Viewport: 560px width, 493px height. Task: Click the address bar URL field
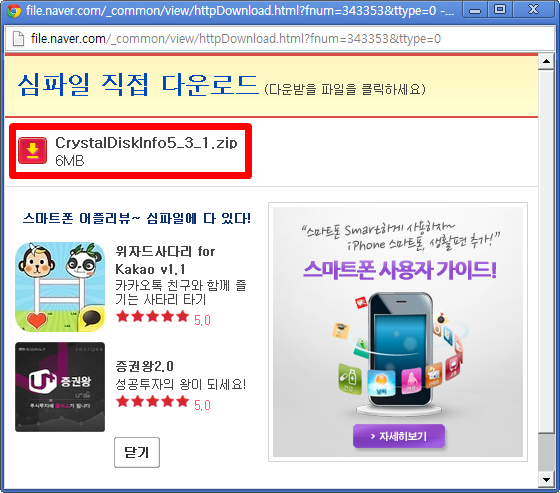(x=280, y=39)
